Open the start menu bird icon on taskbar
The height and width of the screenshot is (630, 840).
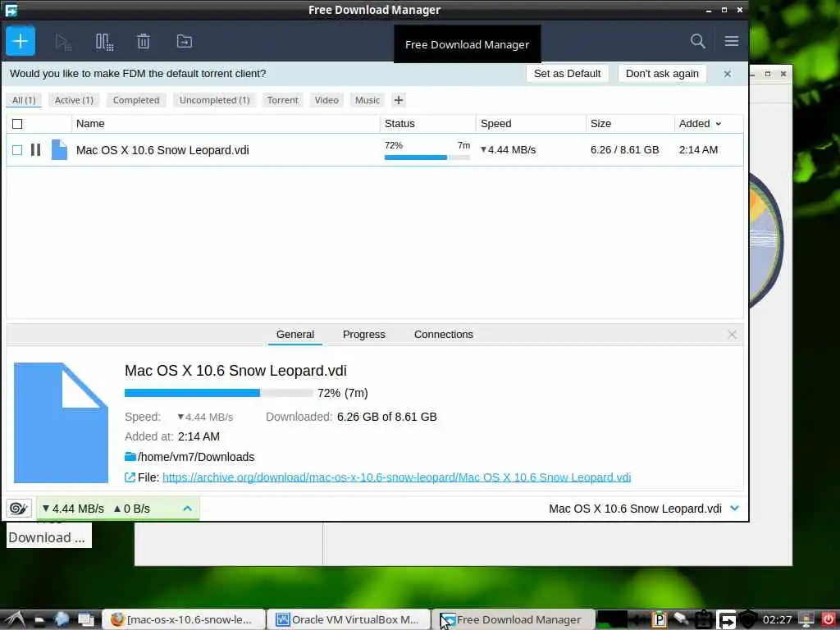point(14,620)
